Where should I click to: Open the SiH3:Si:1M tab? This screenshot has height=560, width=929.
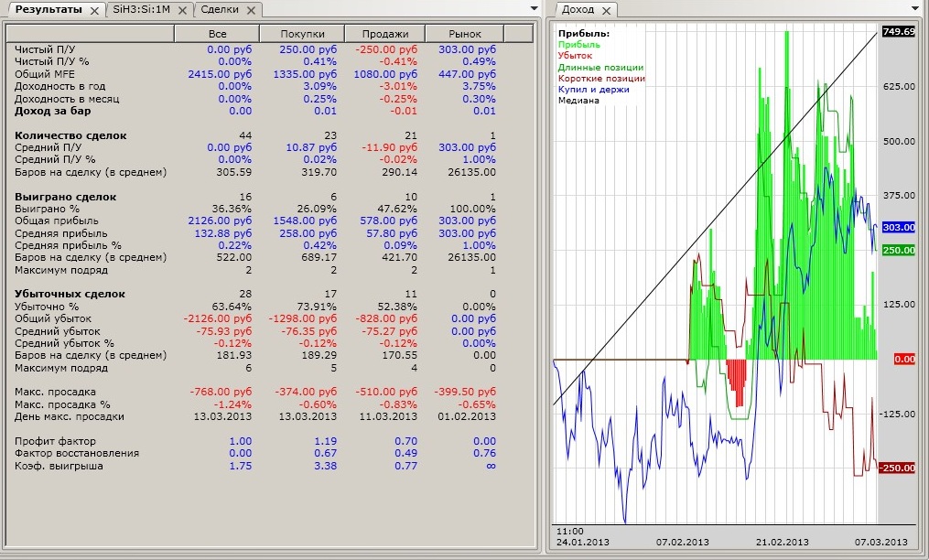141,9
